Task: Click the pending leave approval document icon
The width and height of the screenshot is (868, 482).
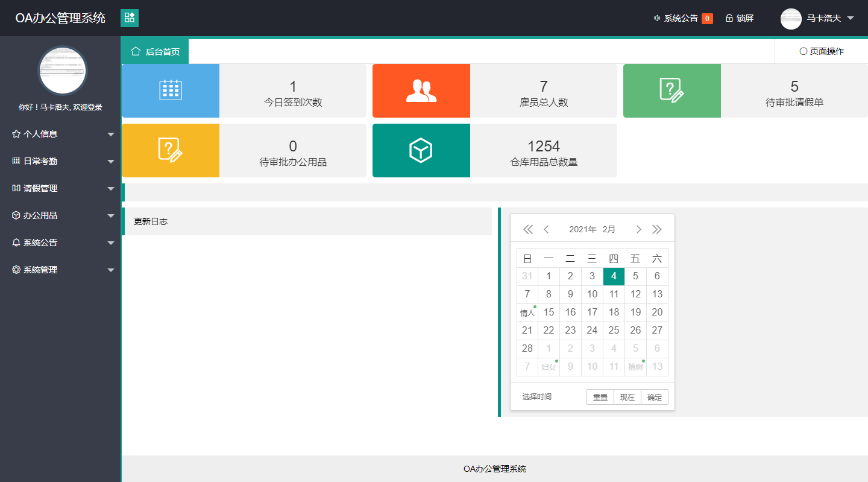Action: point(671,90)
